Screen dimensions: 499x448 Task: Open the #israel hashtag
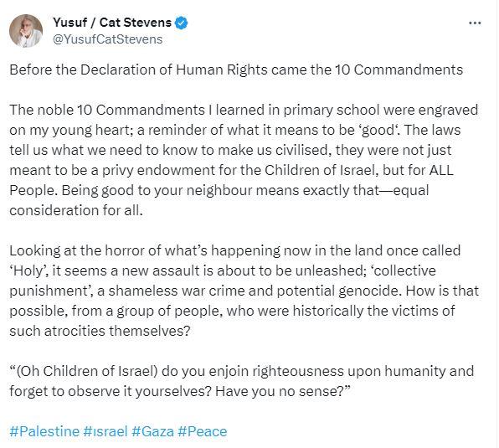[x=105, y=431]
